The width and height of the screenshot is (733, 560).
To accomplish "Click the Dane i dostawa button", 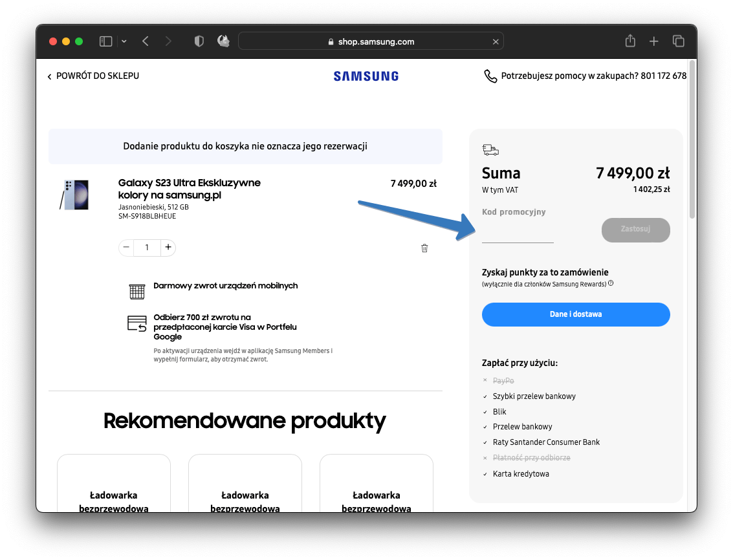I will tap(576, 314).
